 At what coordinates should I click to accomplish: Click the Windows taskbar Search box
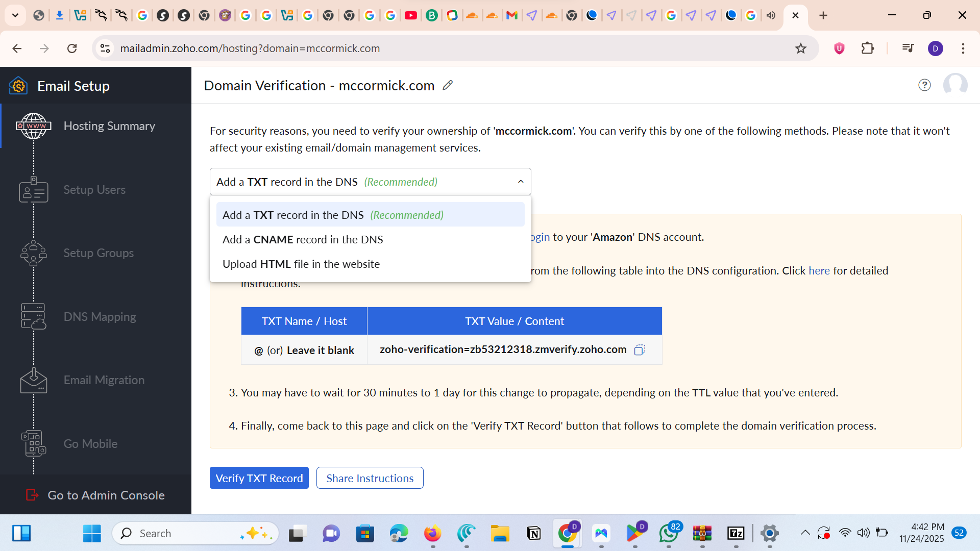[x=195, y=534]
